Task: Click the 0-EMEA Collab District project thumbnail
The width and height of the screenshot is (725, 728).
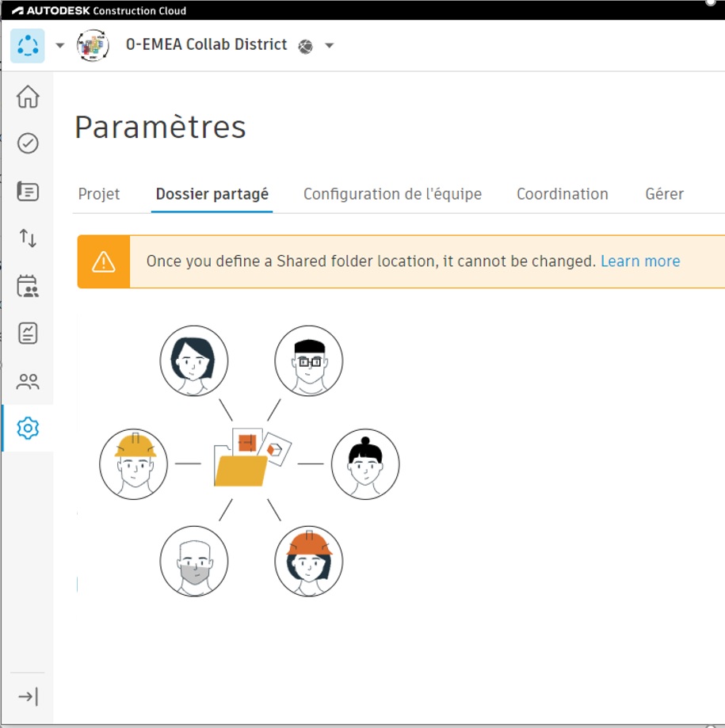Action: point(93,46)
